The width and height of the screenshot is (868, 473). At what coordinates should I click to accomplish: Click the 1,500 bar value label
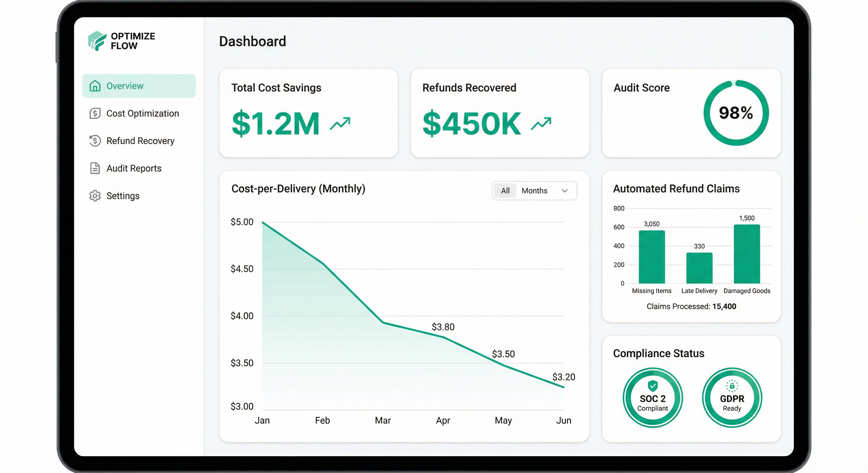click(747, 218)
